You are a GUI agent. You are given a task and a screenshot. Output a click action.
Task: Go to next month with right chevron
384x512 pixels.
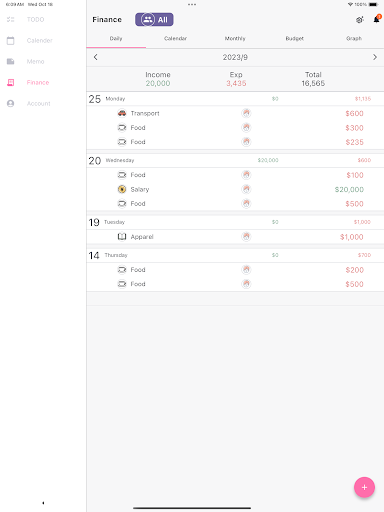pyautogui.click(x=375, y=57)
